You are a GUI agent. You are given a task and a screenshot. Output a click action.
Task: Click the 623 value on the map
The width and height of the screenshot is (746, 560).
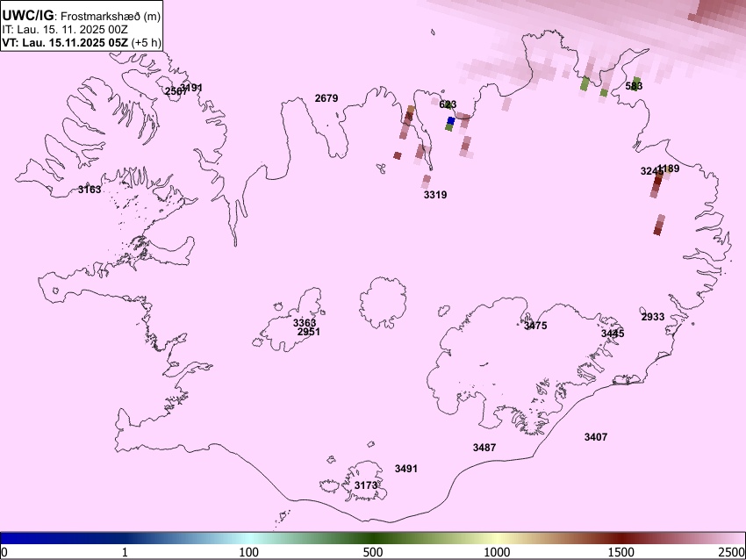(x=448, y=104)
